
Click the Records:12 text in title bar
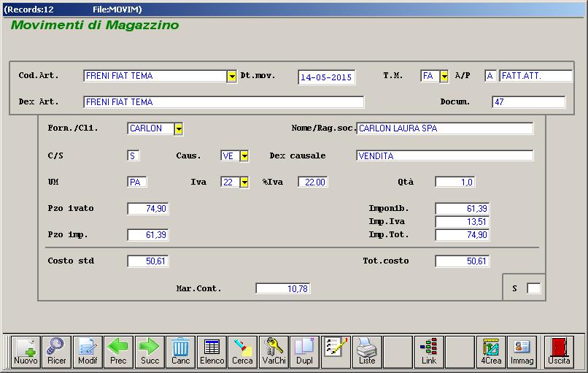click(29, 9)
